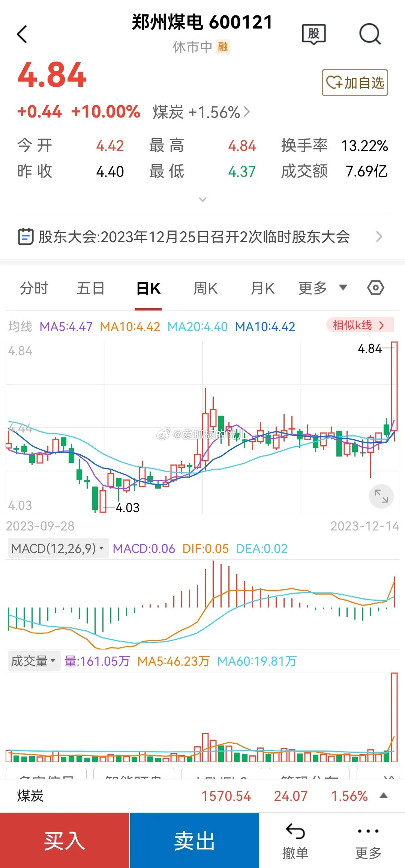Tap the 换手率 13.22% value

[x=364, y=146]
